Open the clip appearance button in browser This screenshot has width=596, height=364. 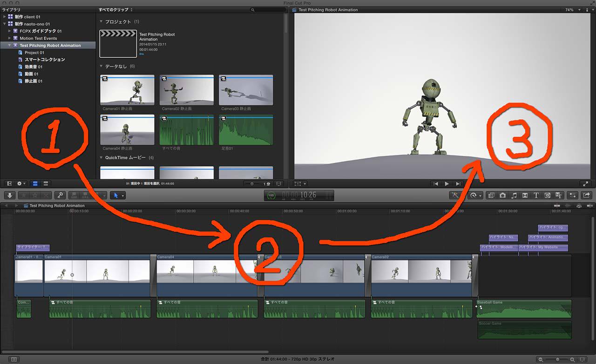click(x=279, y=184)
